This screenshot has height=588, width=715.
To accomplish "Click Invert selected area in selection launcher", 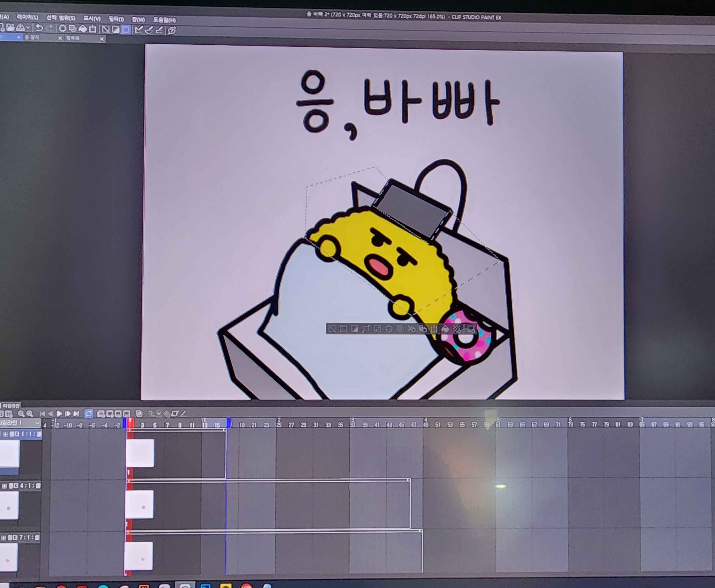I will pyautogui.click(x=355, y=329).
